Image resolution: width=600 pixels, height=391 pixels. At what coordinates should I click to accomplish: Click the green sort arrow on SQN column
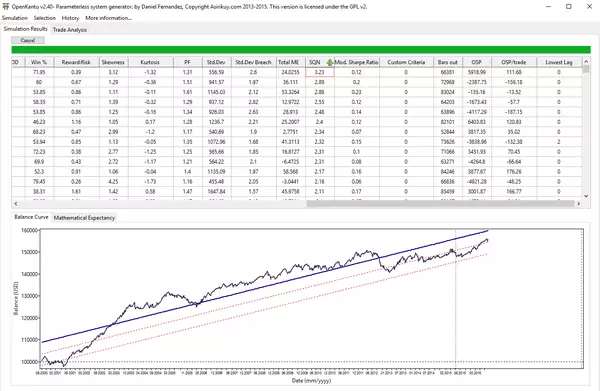330,62
